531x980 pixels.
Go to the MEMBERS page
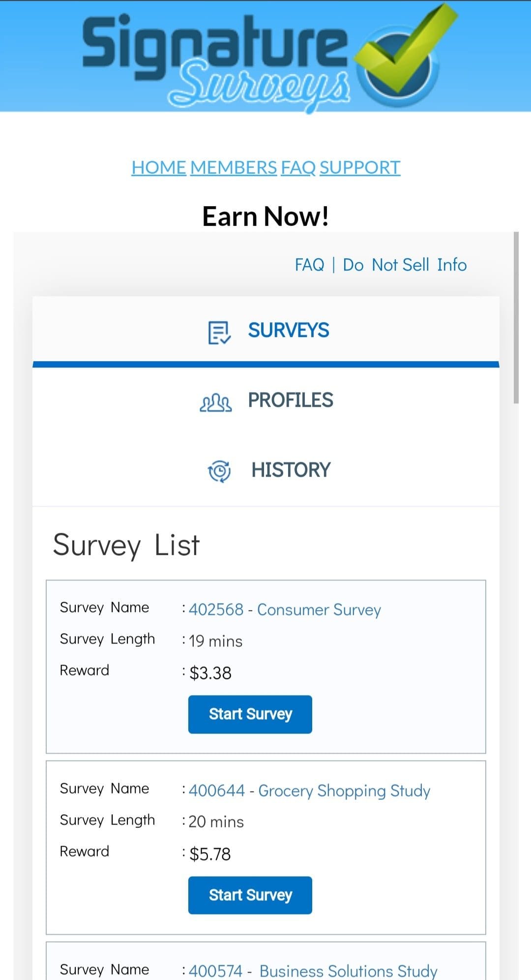tap(234, 168)
